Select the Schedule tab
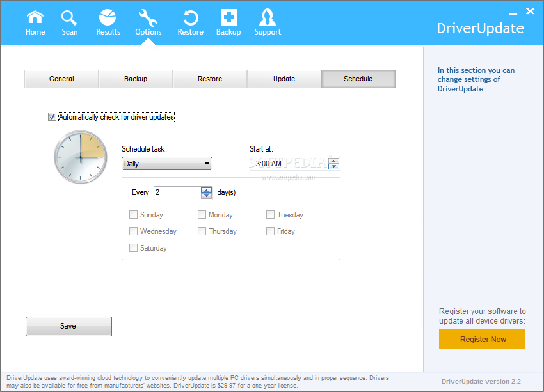The image size is (544, 392). coord(358,79)
